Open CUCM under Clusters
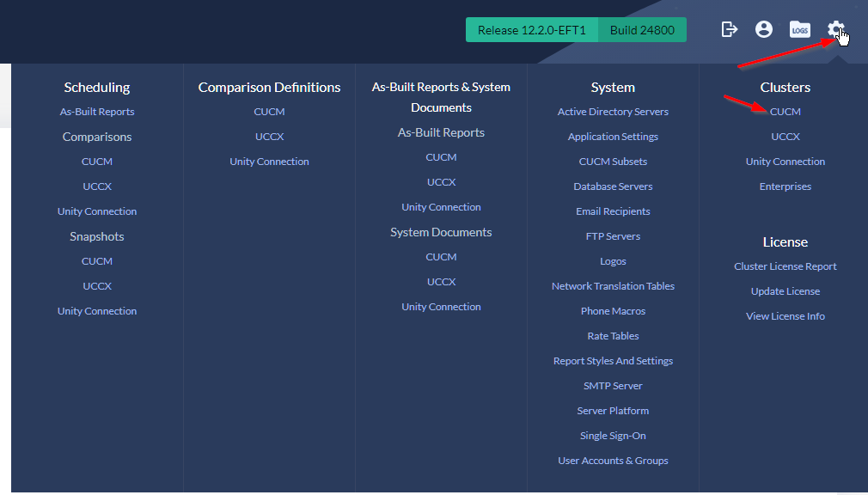The width and height of the screenshot is (868, 495). click(785, 112)
